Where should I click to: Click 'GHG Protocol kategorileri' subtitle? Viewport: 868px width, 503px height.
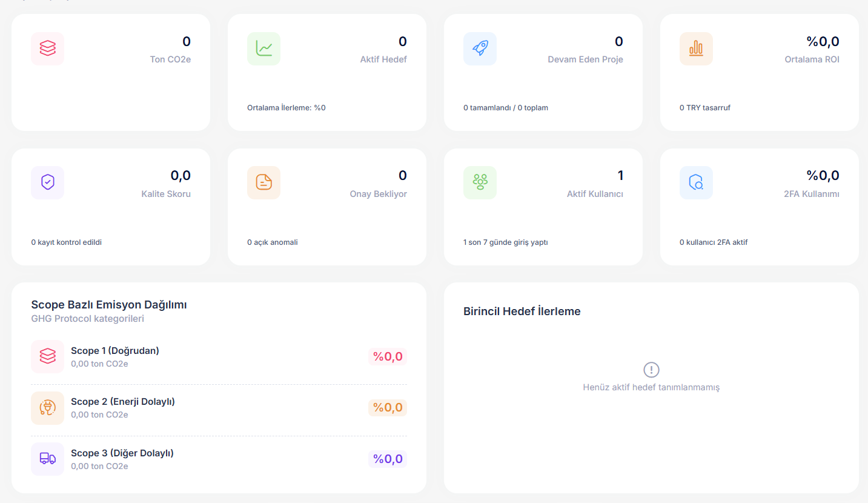click(x=88, y=319)
